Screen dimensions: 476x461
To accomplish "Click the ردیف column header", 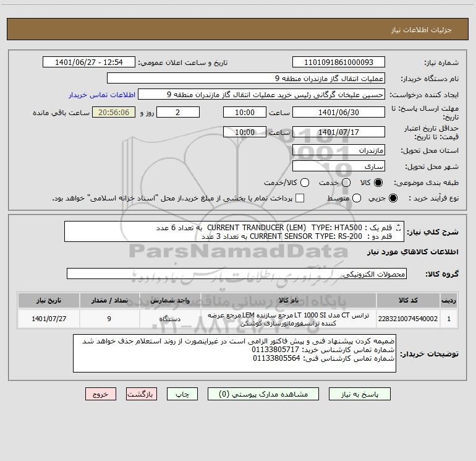I will (x=449, y=300).
